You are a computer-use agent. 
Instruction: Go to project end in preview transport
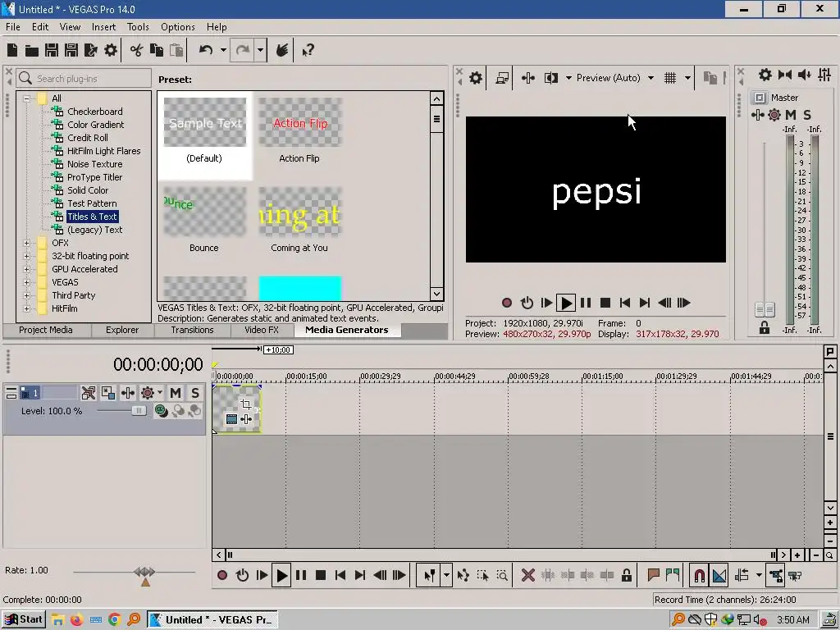[x=645, y=303]
